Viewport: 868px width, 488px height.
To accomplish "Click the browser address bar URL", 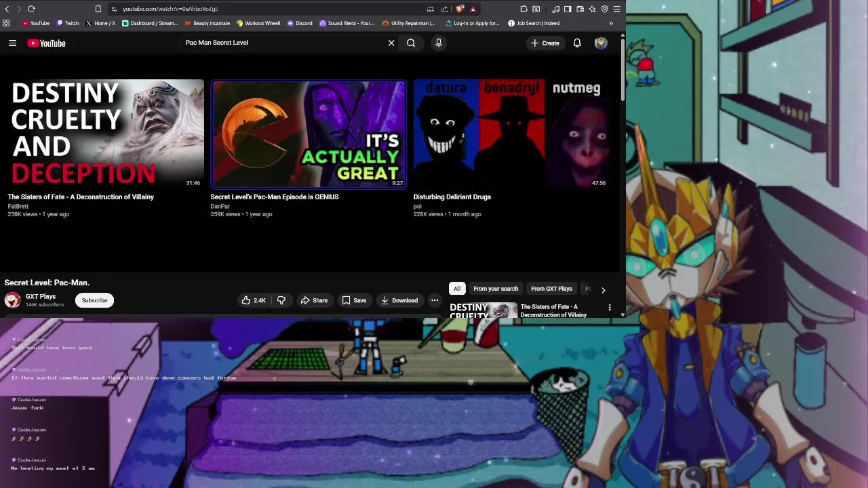I will (170, 9).
